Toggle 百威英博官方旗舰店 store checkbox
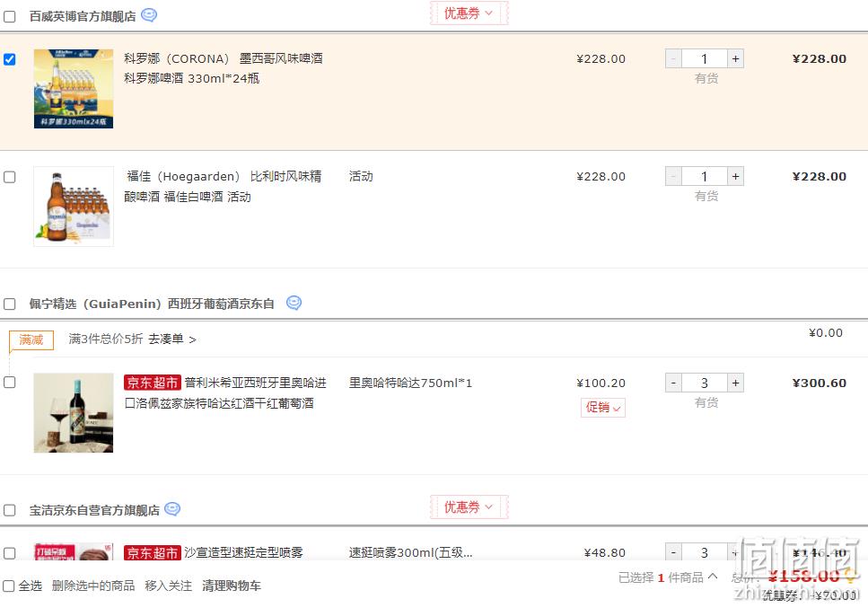This screenshot has width=868, height=608. (9, 16)
